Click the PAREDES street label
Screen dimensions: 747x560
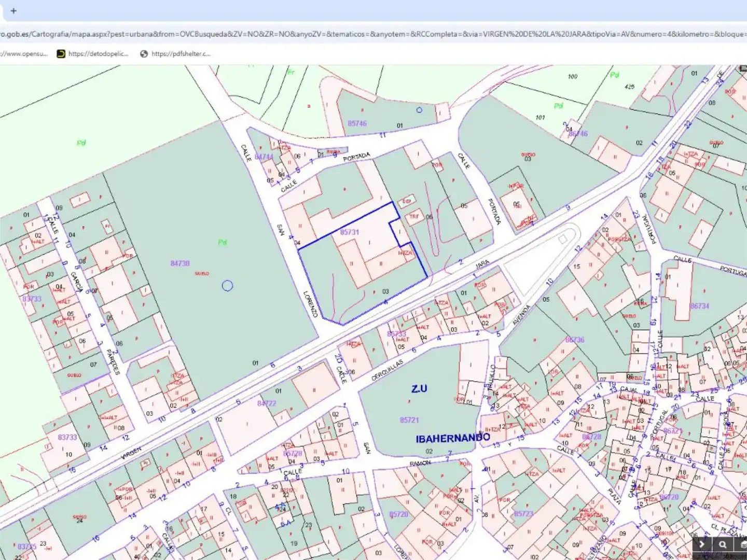click(x=113, y=362)
